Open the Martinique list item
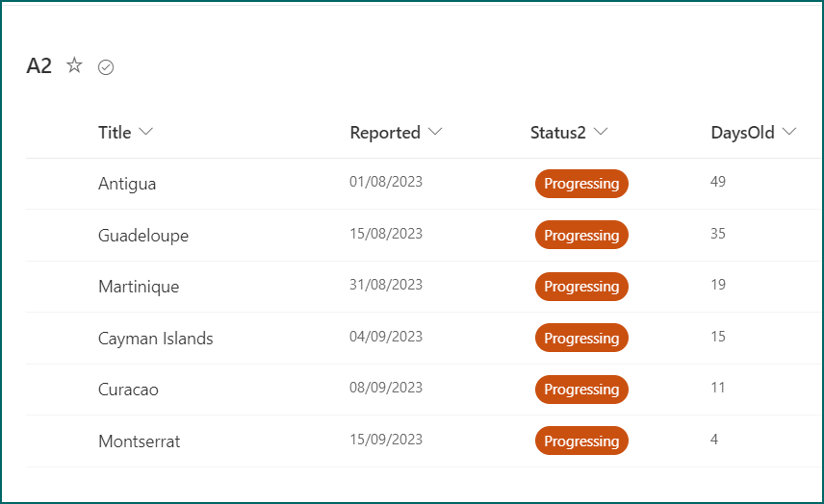This screenshot has width=824, height=504. (139, 287)
